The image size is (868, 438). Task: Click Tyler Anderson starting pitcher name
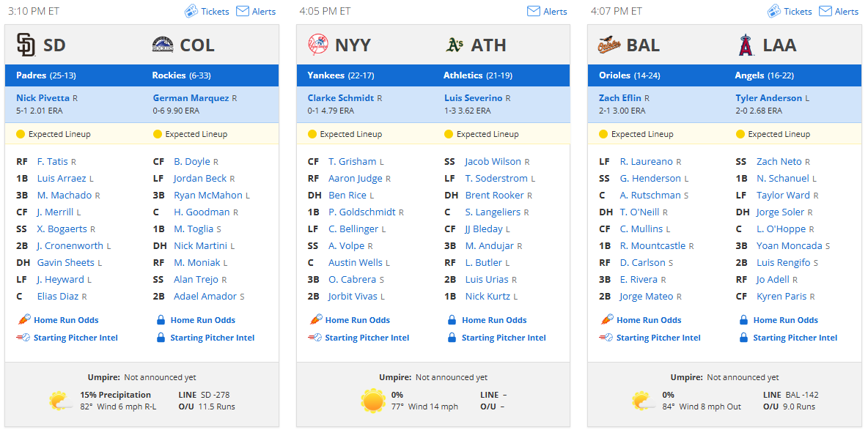coord(768,98)
